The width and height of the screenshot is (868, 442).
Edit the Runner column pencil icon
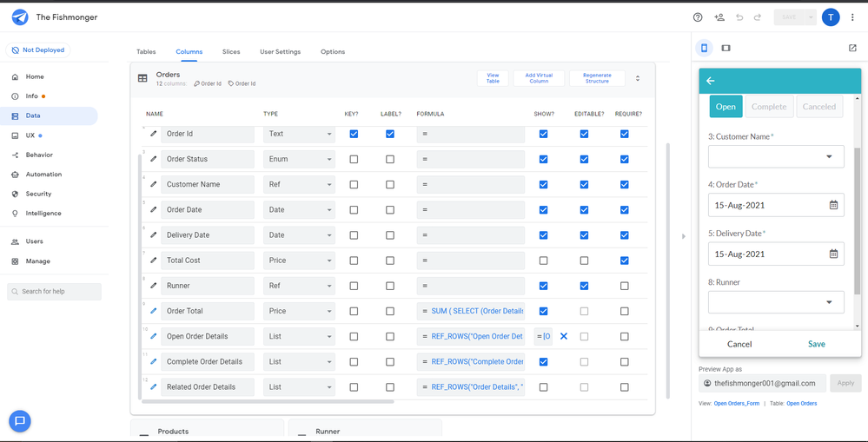[x=153, y=286]
